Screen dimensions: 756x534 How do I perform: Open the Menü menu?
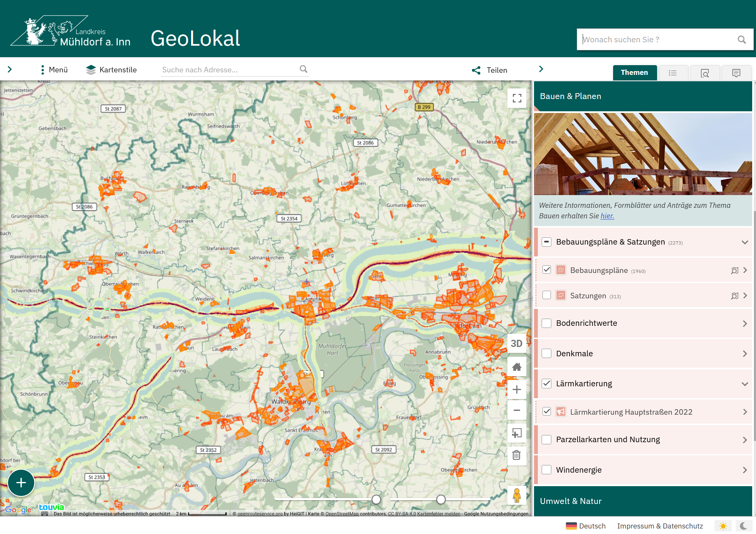[x=54, y=70]
